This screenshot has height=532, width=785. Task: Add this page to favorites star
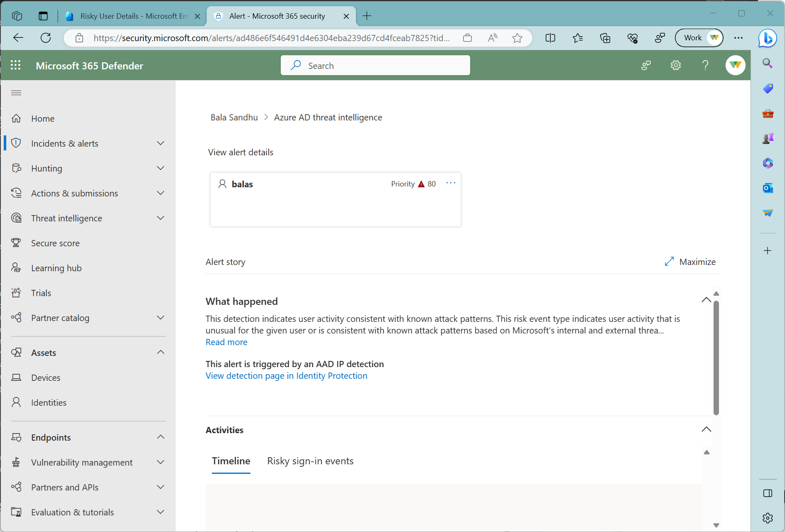coord(517,38)
